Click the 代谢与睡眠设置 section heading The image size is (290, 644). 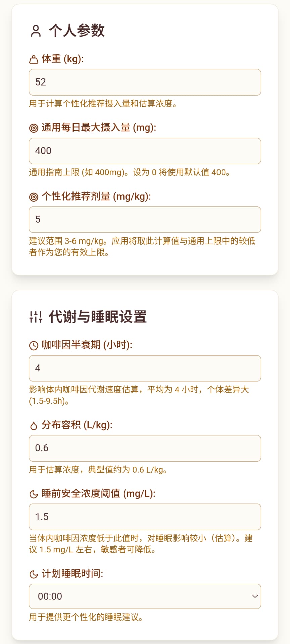pos(98,317)
